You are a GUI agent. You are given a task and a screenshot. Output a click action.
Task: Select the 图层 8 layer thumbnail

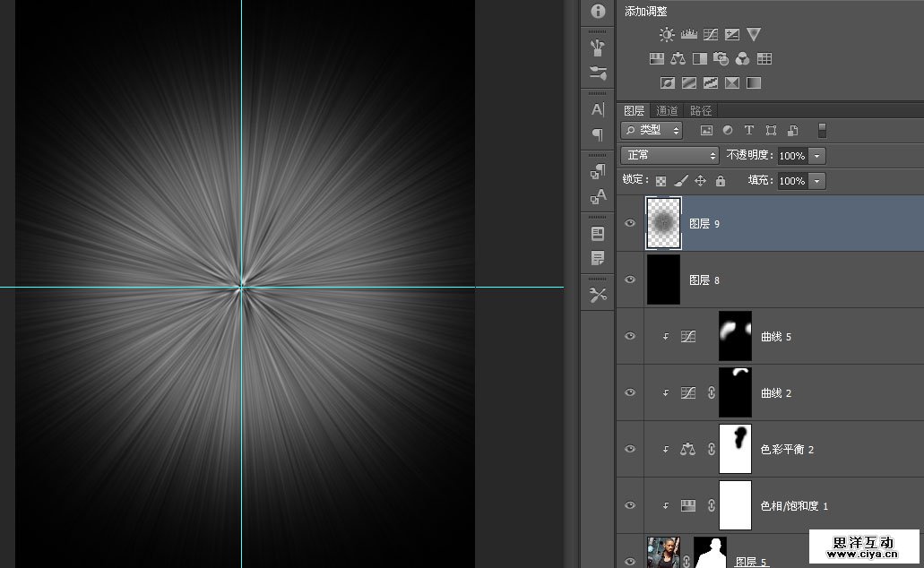[664, 280]
